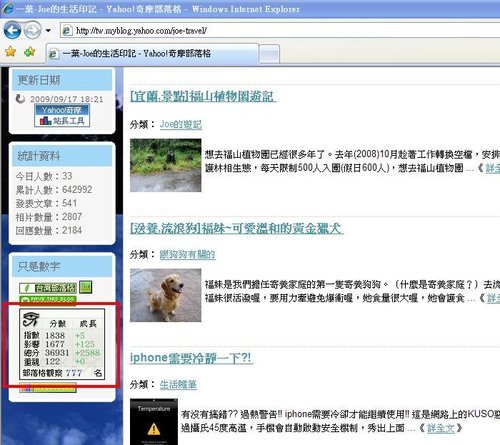Click the Eye of Horus widget icon

point(31,319)
